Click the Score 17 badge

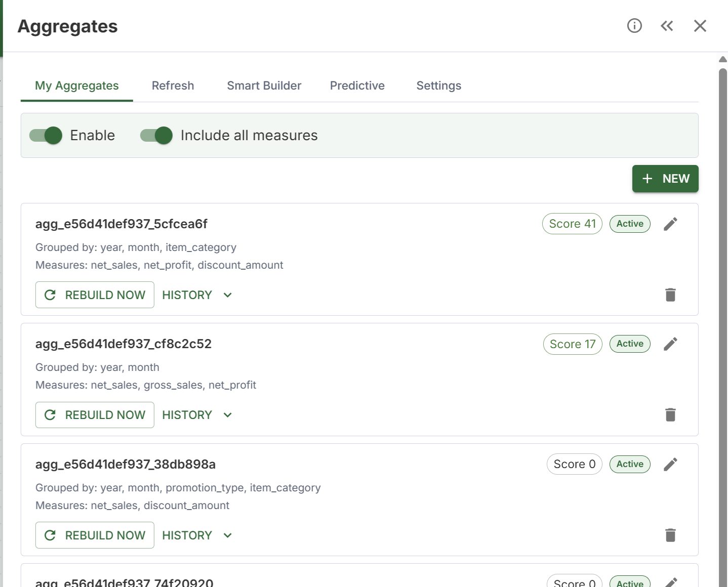(x=573, y=344)
